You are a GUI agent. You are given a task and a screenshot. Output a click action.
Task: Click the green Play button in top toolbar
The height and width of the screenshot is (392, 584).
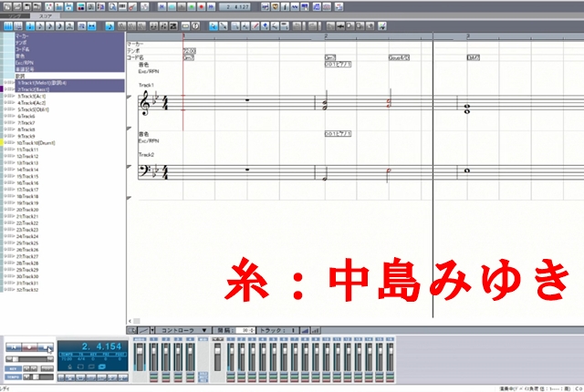pyautogui.click(x=192, y=6)
